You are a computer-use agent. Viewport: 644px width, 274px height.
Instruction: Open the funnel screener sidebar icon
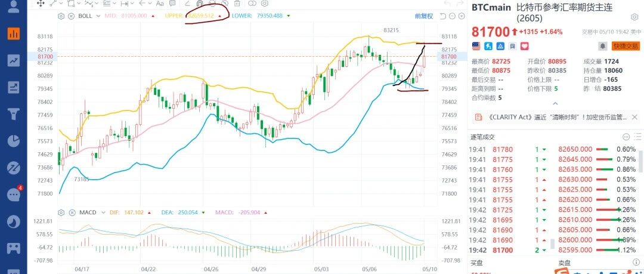point(14,114)
